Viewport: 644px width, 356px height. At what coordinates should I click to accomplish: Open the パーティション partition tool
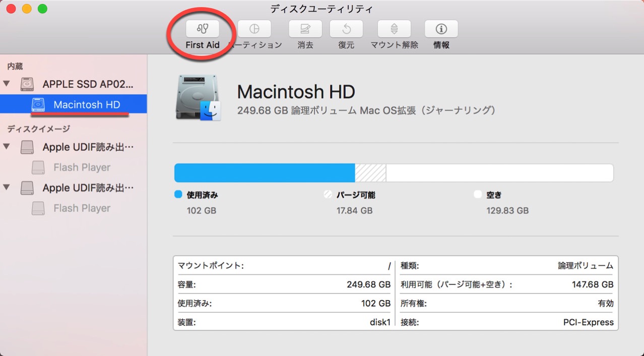point(254,29)
